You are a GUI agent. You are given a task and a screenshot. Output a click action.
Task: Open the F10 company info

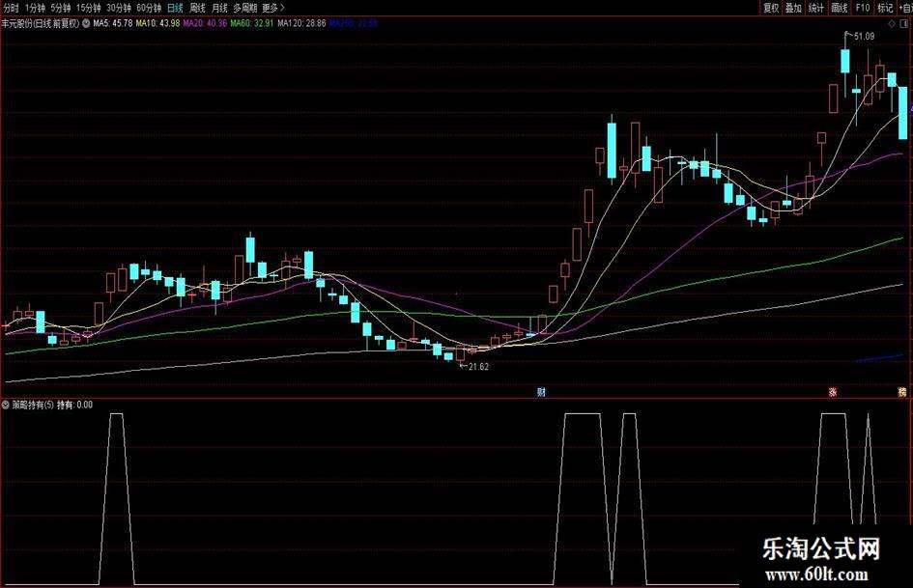[x=863, y=8]
